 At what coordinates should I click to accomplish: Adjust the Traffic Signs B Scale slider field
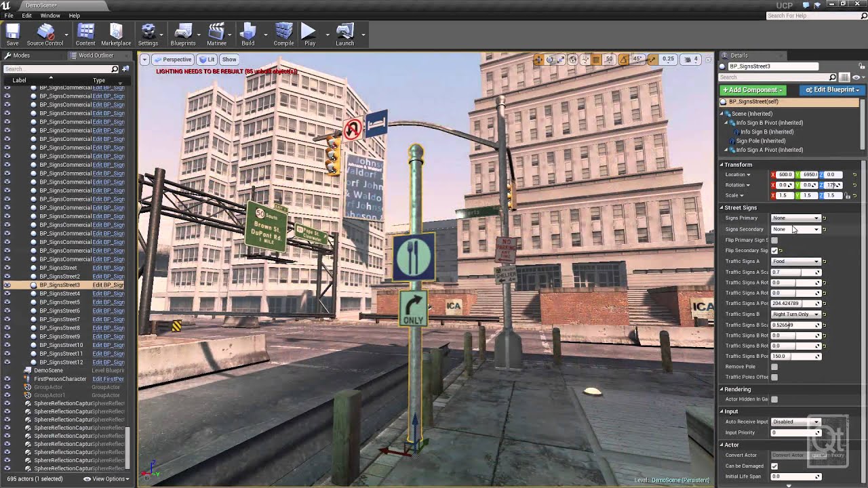pyautogui.click(x=796, y=325)
